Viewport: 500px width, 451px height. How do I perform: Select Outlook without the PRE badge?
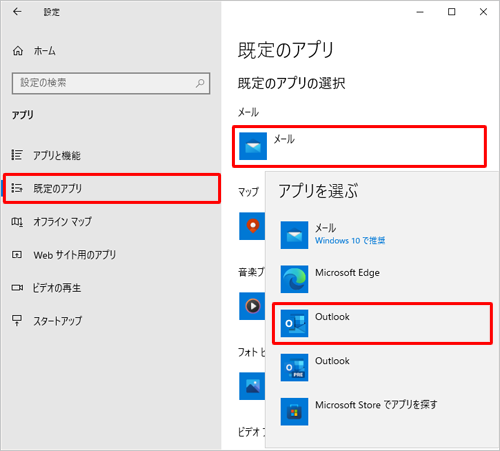[382, 323]
